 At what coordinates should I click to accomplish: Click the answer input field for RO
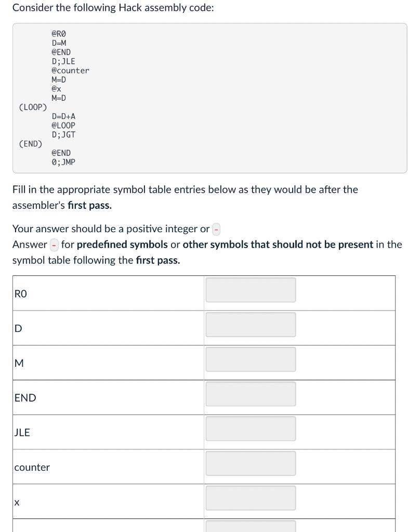point(251,289)
